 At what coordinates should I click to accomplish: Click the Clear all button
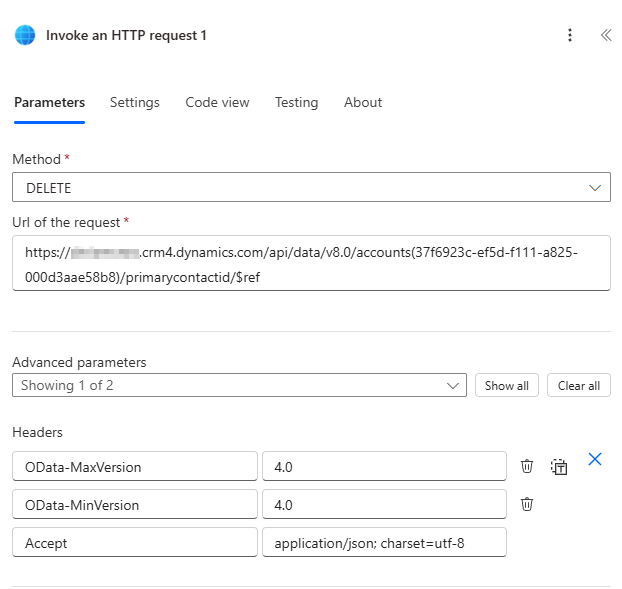(x=579, y=385)
